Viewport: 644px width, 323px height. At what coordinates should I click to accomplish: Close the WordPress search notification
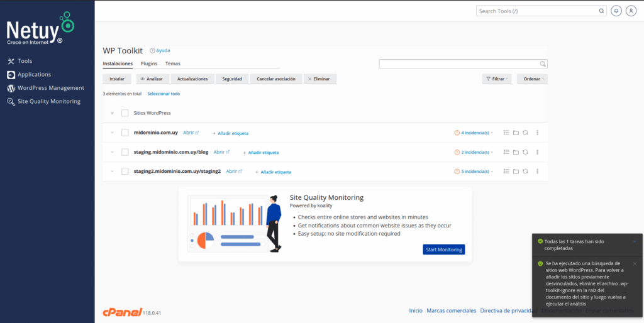(635, 263)
